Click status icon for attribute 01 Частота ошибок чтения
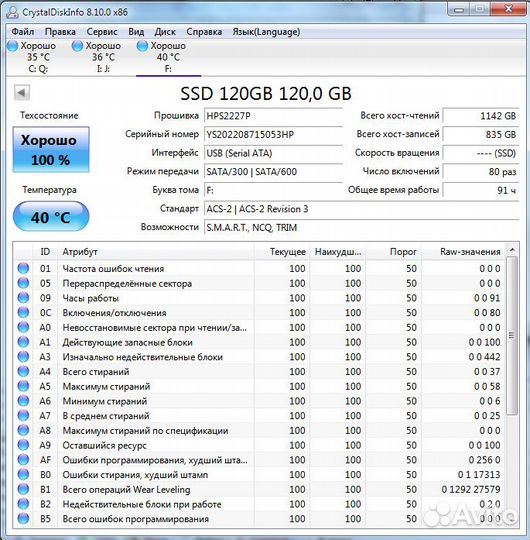 click(23, 268)
